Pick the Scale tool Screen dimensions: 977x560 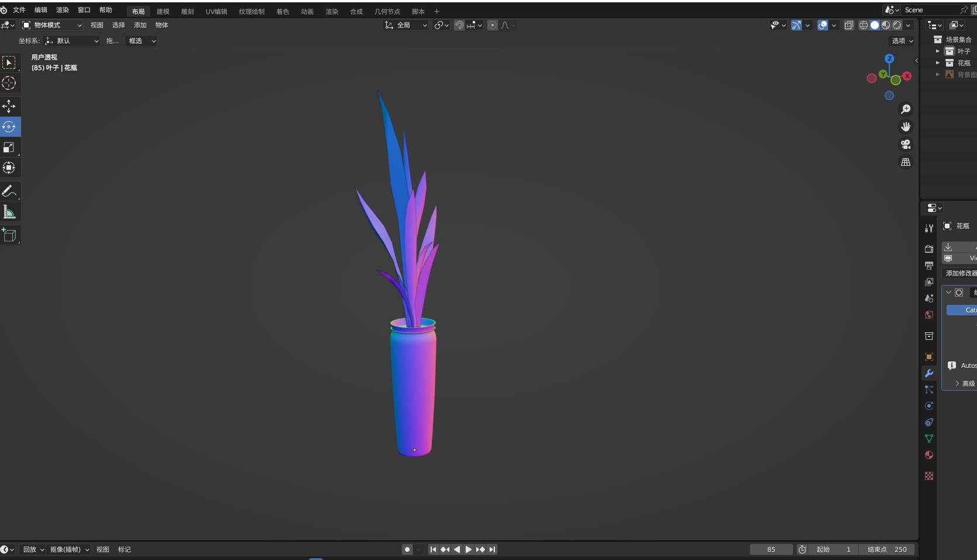(9, 147)
